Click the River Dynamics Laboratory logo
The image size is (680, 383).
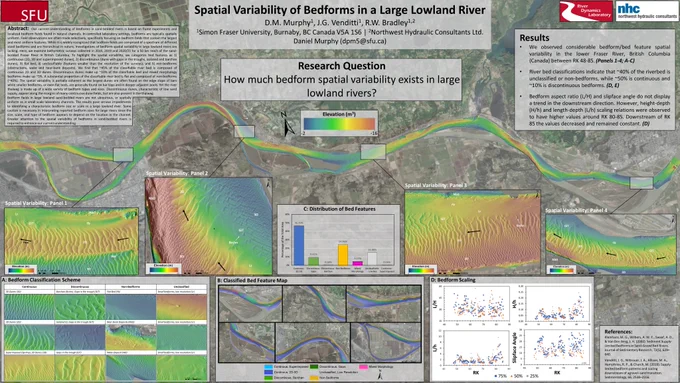586,11
